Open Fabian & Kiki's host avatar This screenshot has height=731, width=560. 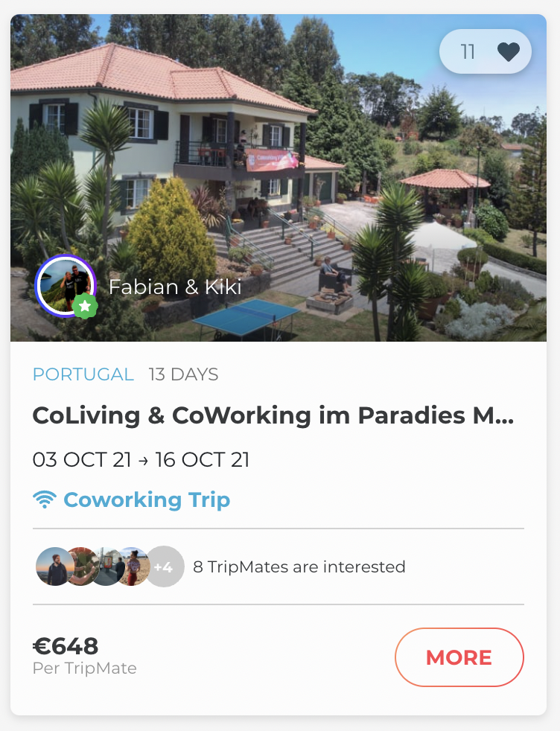point(65,284)
